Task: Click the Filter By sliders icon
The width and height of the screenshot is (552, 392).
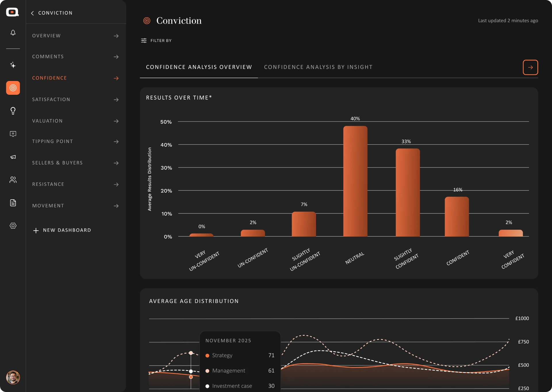Action: 144,40
